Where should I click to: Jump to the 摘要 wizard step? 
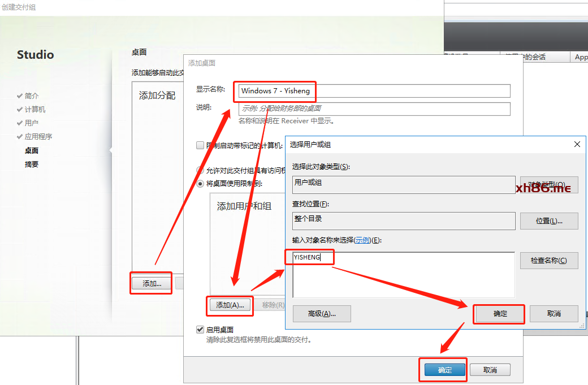coord(32,165)
